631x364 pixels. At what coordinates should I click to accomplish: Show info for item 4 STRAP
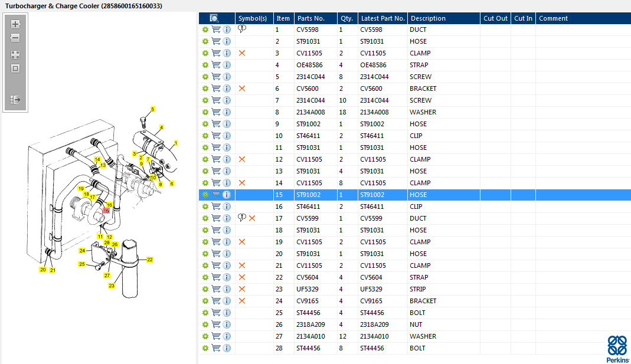click(x=227, y=65)
